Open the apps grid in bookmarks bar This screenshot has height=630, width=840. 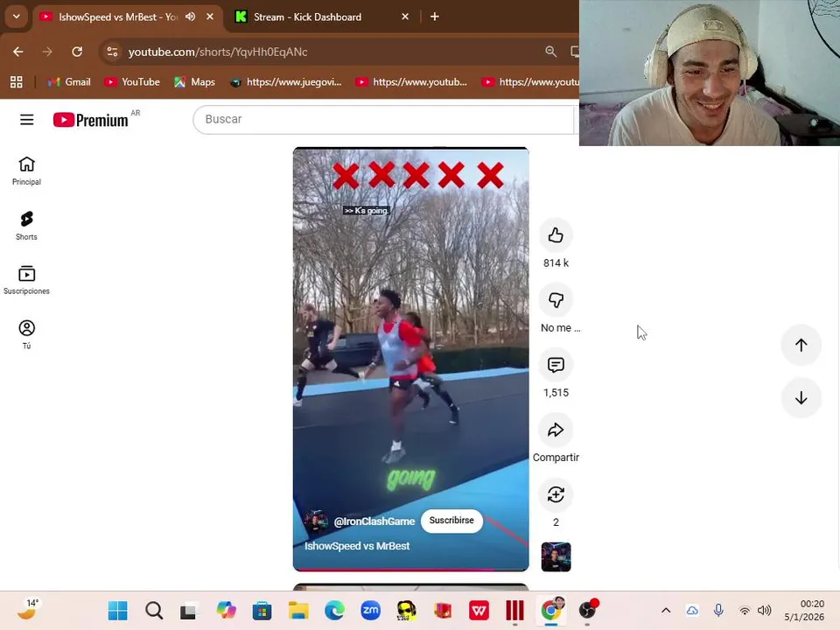coord(17,82)
